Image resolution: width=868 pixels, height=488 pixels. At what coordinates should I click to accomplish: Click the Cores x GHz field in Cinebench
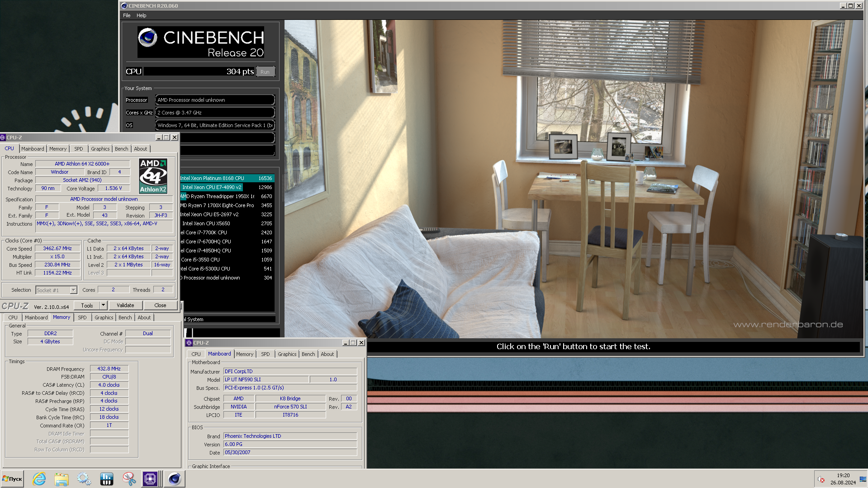point(215,113)
